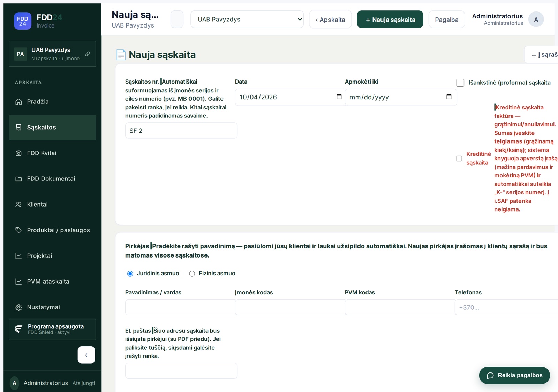Click the chat bubble in Reikia pagalbos

(490, 376)
